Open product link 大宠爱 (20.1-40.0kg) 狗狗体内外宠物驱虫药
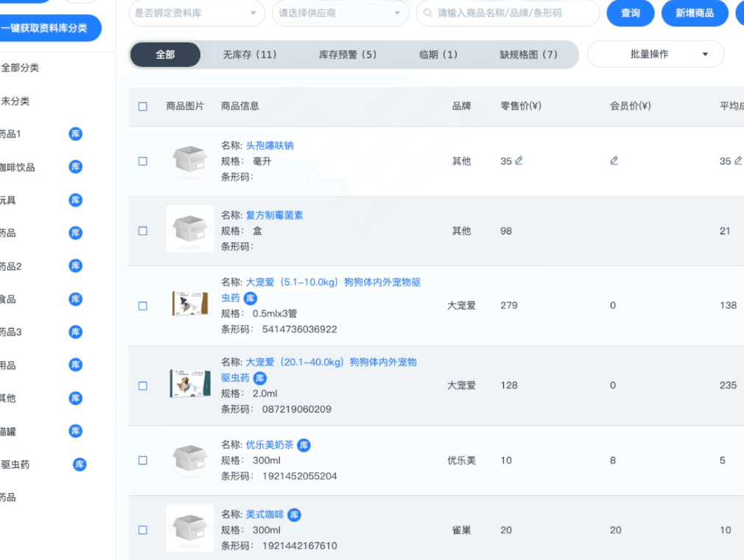Viewport: 744px width, 560px height. click(x=319, y=370)
